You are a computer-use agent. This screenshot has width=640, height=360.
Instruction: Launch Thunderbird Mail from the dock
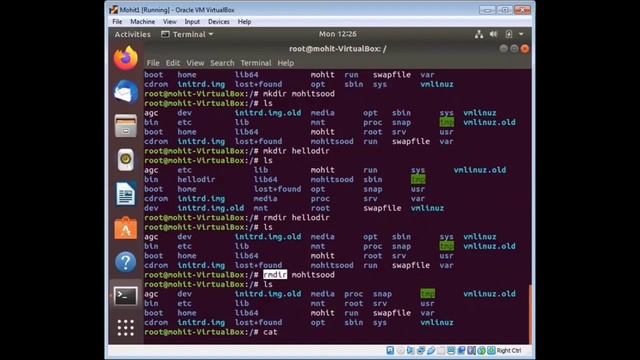pos(126,91)
